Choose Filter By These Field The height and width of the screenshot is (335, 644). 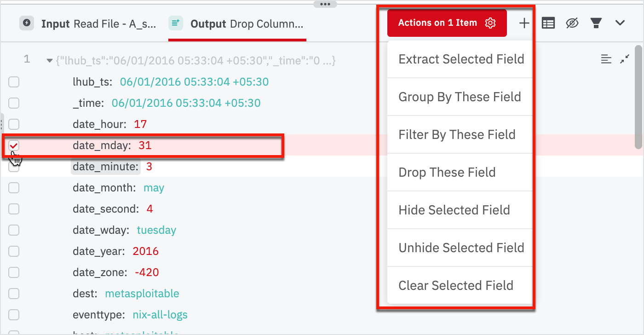point(460,134)
